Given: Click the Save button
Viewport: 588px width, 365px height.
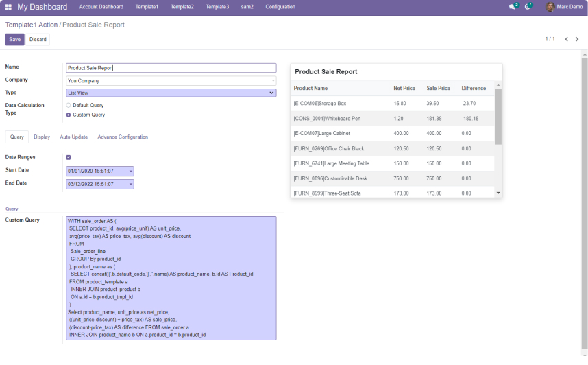Looking at the screenshot, I should pos(14,40).
